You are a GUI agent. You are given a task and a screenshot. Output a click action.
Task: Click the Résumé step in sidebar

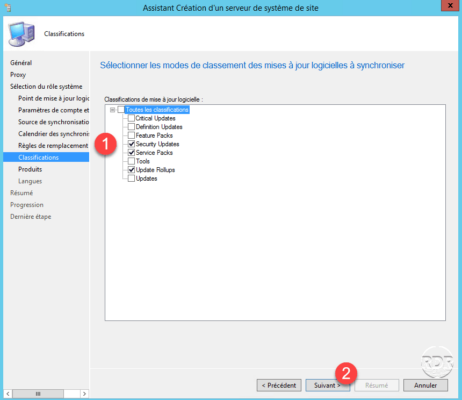pyautogui.click(x=21, y=193)
